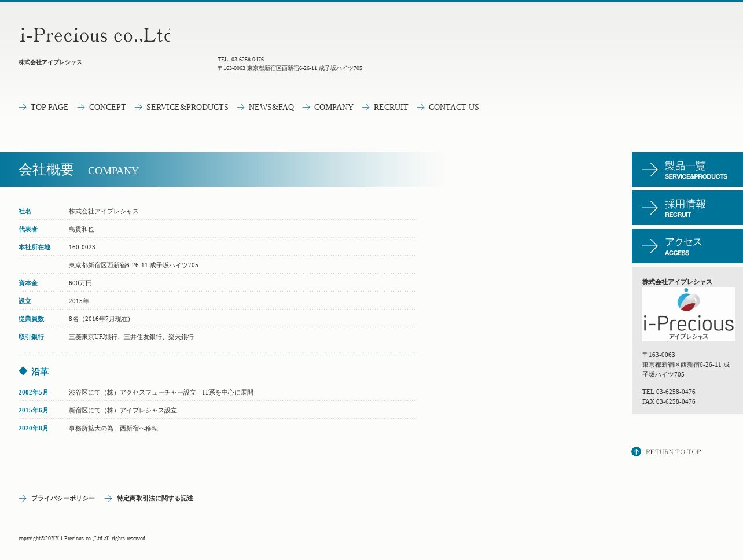Click the 社名 row label
The width and height of the screenshot is (743, 560).
coord(25,211)
